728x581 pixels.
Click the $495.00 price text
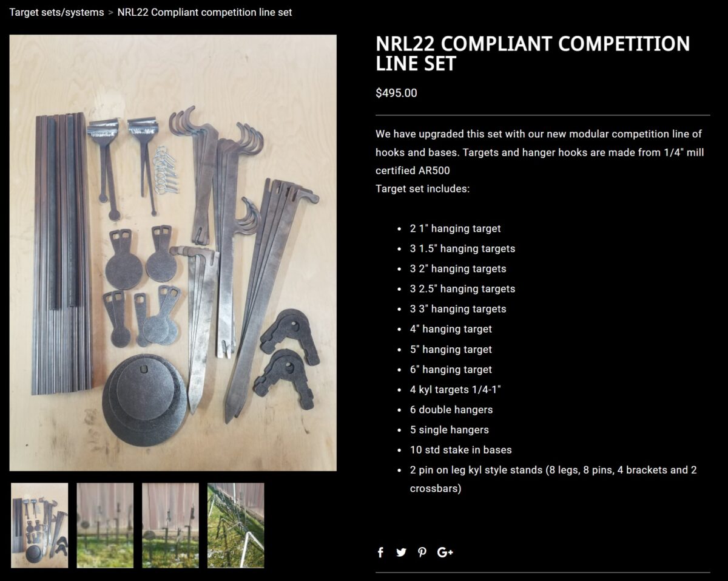396,93
